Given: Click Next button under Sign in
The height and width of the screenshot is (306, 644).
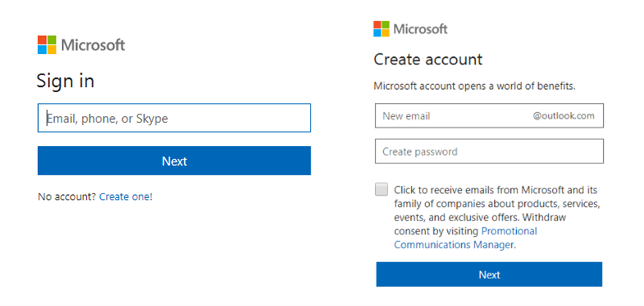Looking at the screenshot, I should (x=174, y=161).
